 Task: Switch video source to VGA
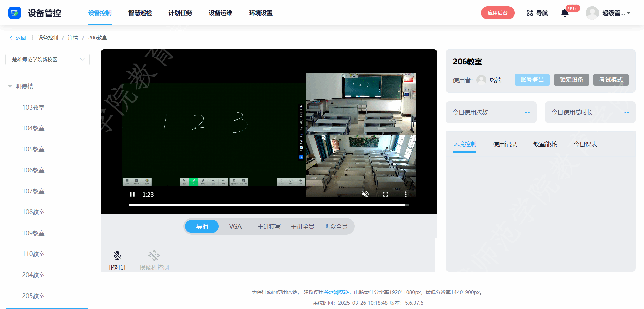pyautogui.click(x=235, y=227)
